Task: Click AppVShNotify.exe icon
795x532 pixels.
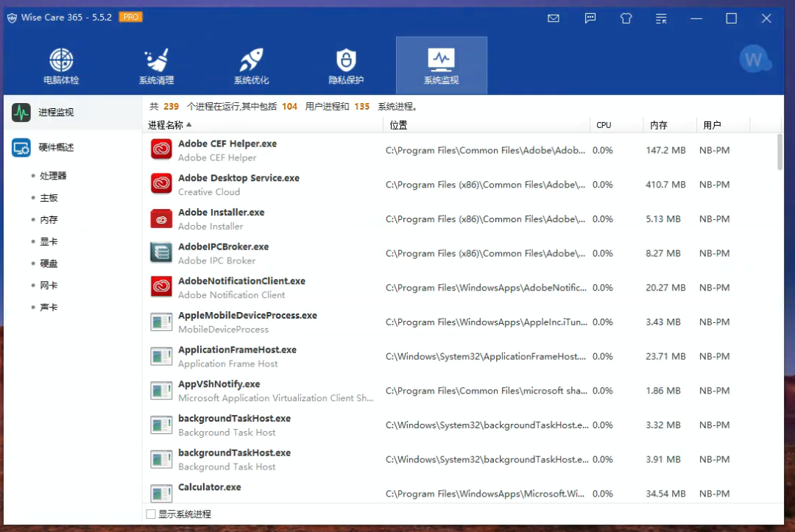Action: coord(161,391)
